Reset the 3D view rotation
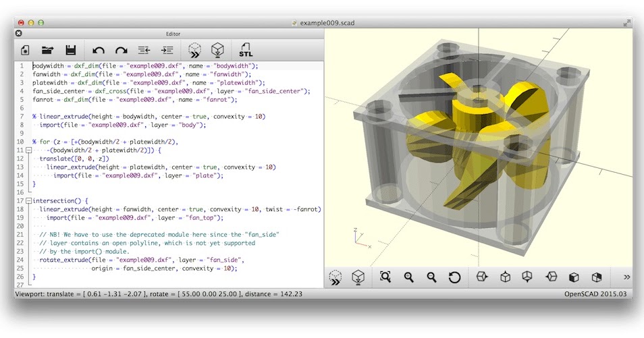 [454, 277]
